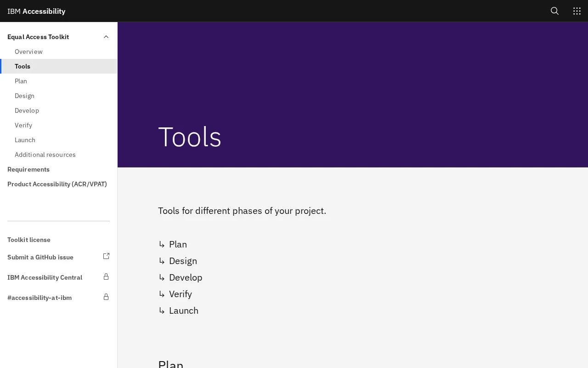Image resolution: width=588 pixels, height=368 pixels.
Task: Open Design in the sidebar
Action: click(x=59, y=96)
